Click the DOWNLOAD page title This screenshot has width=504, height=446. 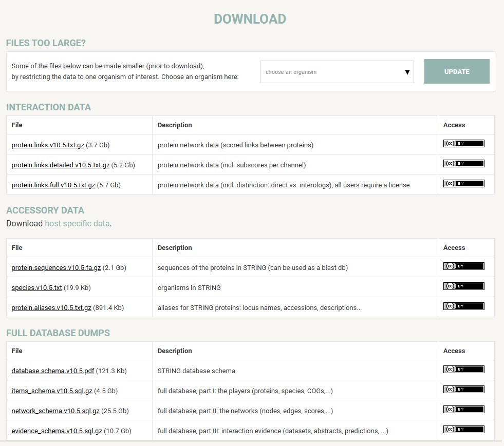tap(250, 19)
